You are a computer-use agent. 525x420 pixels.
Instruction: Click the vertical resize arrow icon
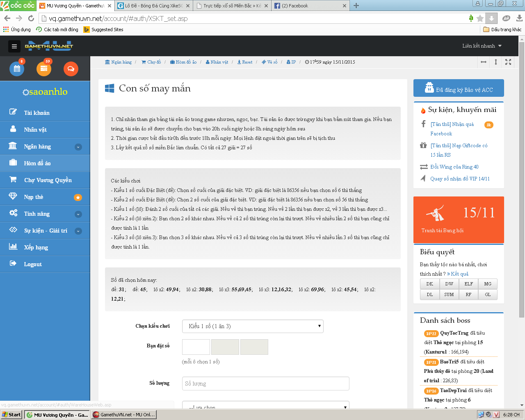(x=496, y=62)
